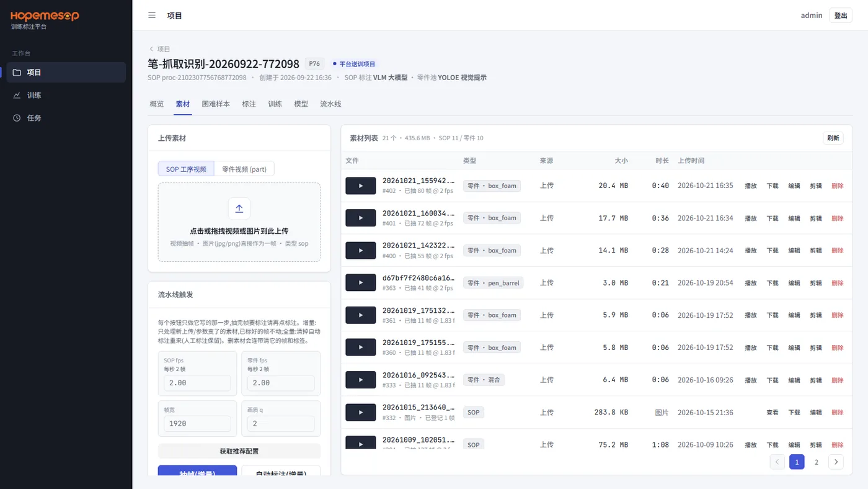The height and width of the screenshot is (489, 868).
Task: Select 零件视频 (part) upload type
Action: pyautogui.click(x=244, y=169)
